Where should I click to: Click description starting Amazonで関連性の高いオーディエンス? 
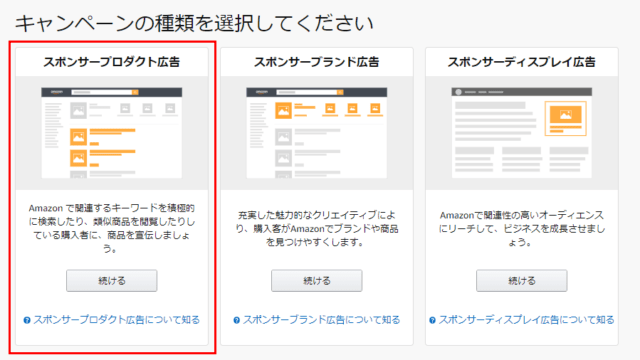pos(521,229)
